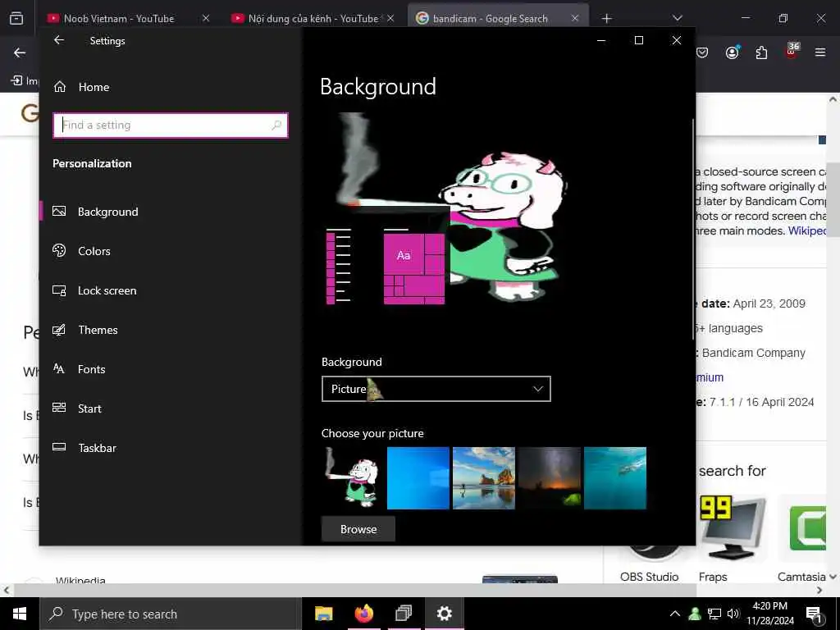Open the list all tabs dropdown

(x=677, y=18)
